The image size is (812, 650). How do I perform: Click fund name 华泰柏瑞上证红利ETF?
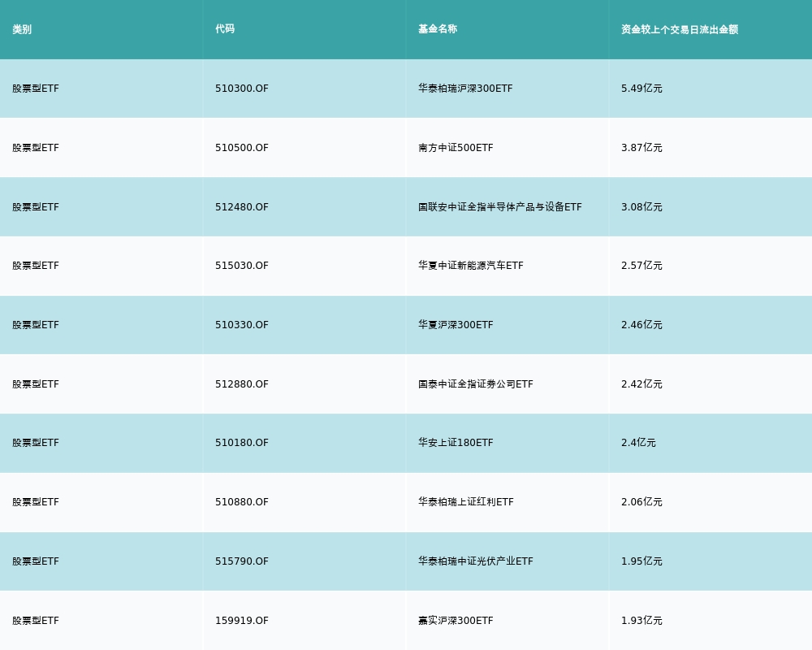pyautogui.click(x=466, y=502)
